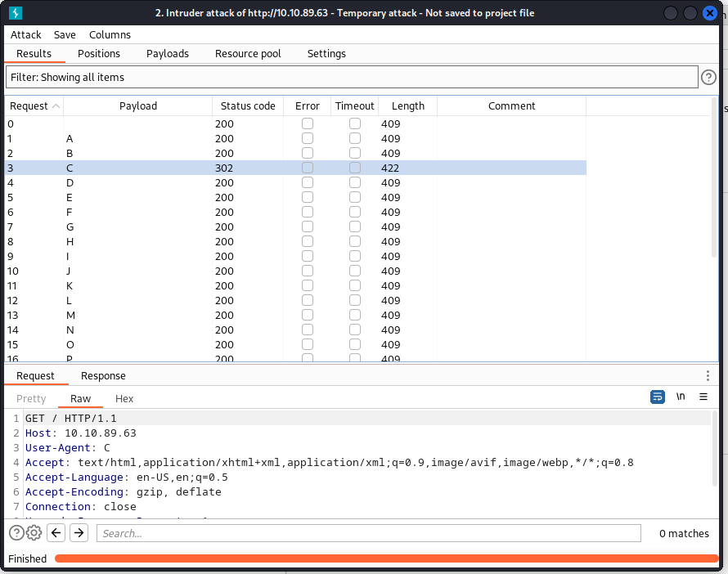The width and height of the screenshot is (728, 574).
Task: Click the orange attack progress bar
Action: (x=386, y=559)
